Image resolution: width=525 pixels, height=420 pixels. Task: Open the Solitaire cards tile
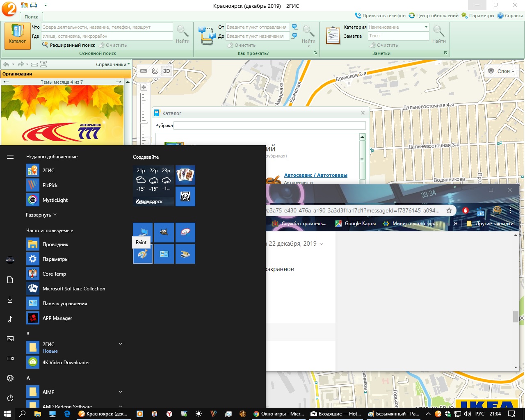tap(185, 175)
